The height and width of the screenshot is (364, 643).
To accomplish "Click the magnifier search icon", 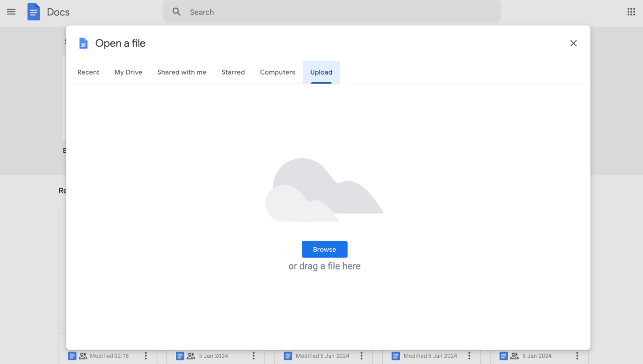I will (x=177, y=12).
